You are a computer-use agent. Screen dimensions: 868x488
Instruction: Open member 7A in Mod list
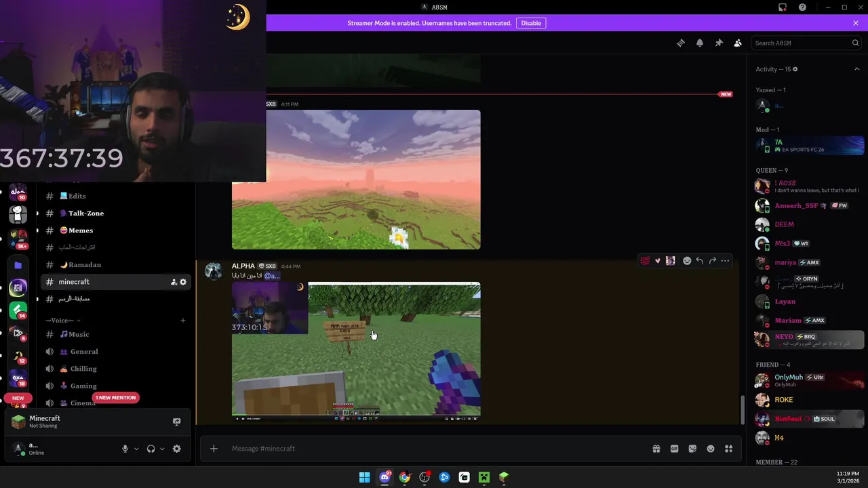810,146
